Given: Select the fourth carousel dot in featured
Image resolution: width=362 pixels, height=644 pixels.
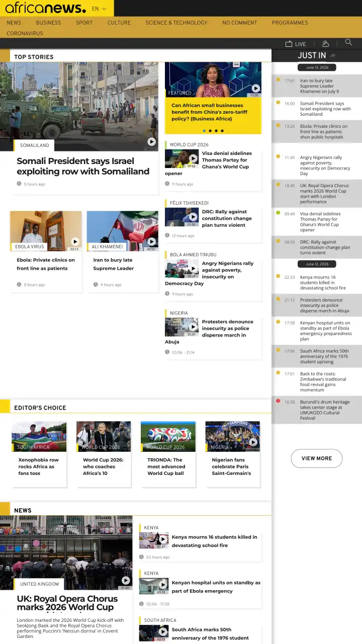Looking at the screenshot, I should [222, 131].
